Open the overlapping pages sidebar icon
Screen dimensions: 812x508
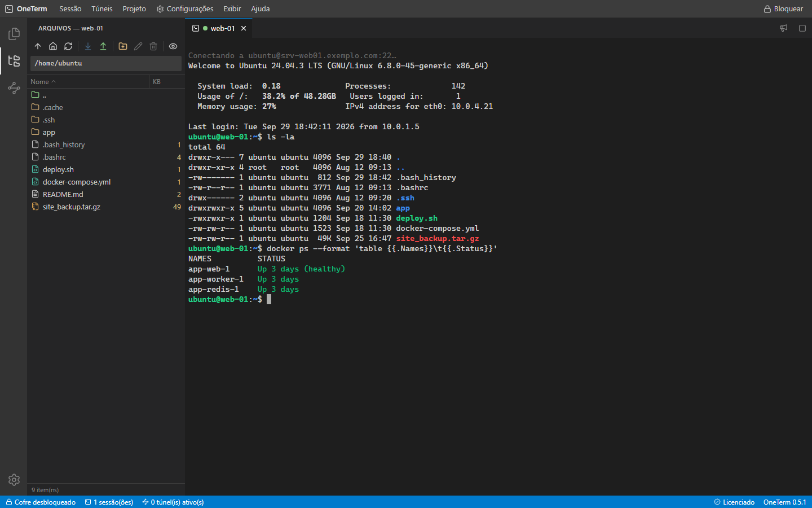(14, 34)
